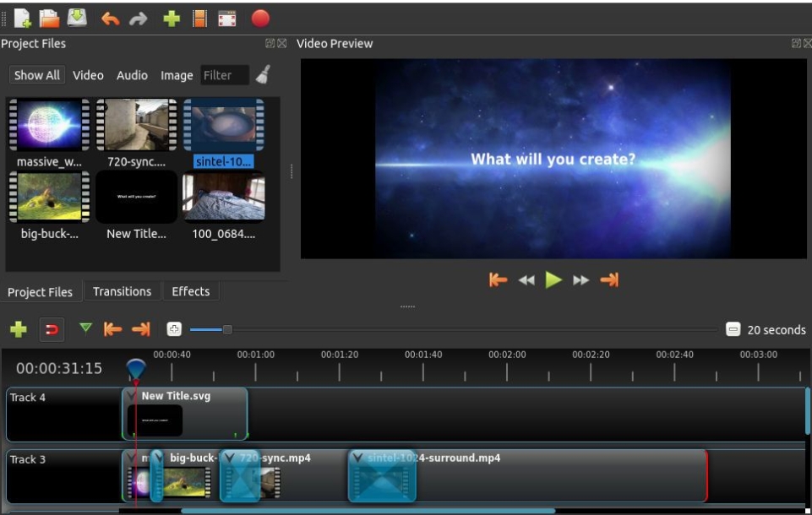Save the project using the toolbar icon

(77, 18)
